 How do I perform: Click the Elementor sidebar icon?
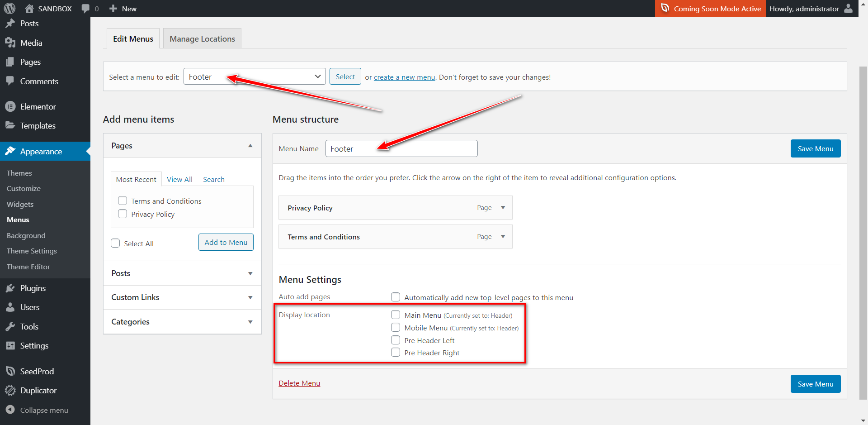coord(10,107)
